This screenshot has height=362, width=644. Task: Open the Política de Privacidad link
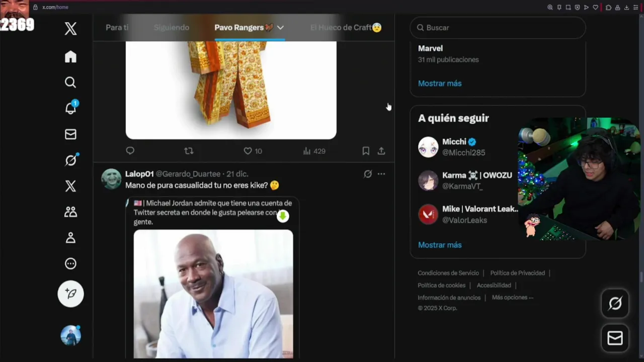pyautogui.click(x=518, y=273)
